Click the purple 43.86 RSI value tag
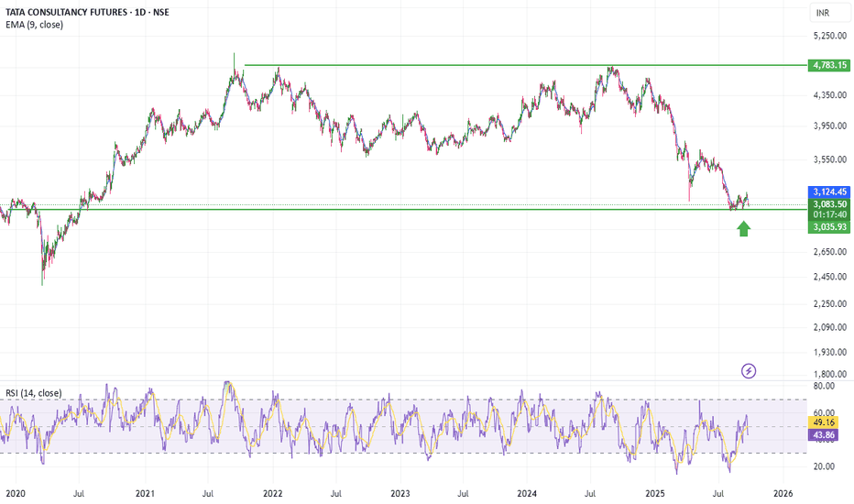This screenshot has width=854, height=504. pyautogui.click(x=823, y=434)
